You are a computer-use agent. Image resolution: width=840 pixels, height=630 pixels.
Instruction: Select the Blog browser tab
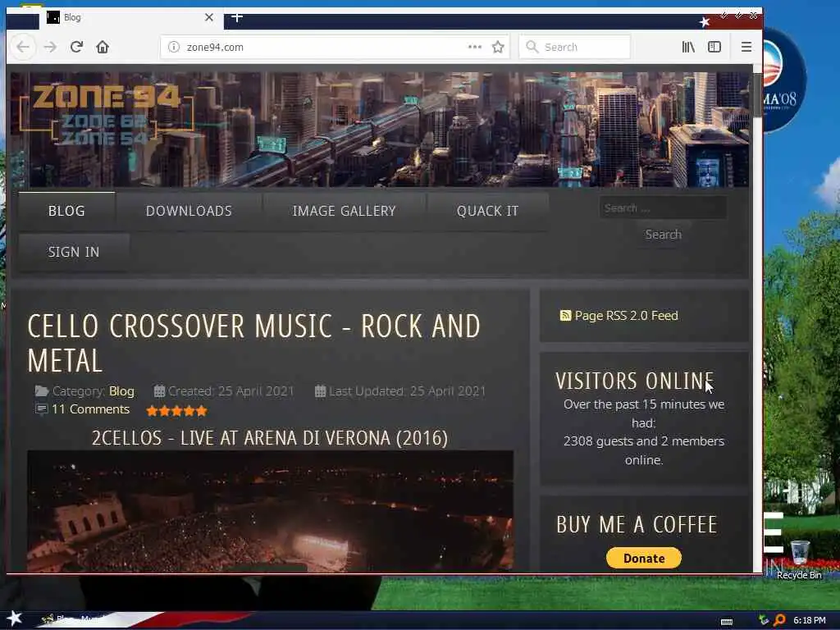click(x=130, y=18)
